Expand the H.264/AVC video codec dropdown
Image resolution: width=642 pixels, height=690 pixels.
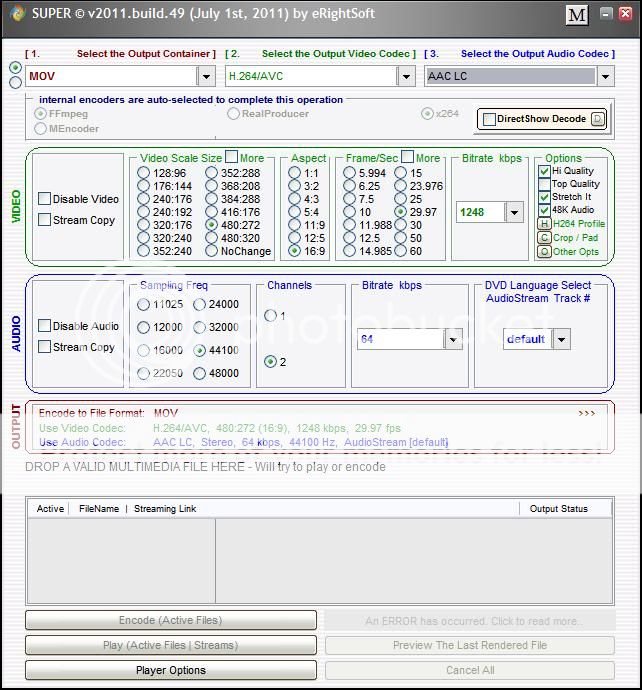(x=405, y=76)
